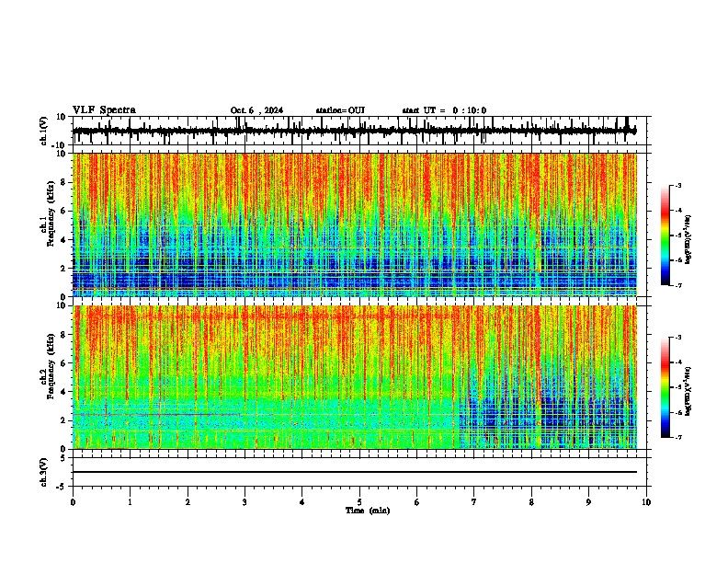Viewport: 728px width, 563px height.
Task: Click the "-3" tick on ch.1 colorbar
Action: (x=677, y=185)
